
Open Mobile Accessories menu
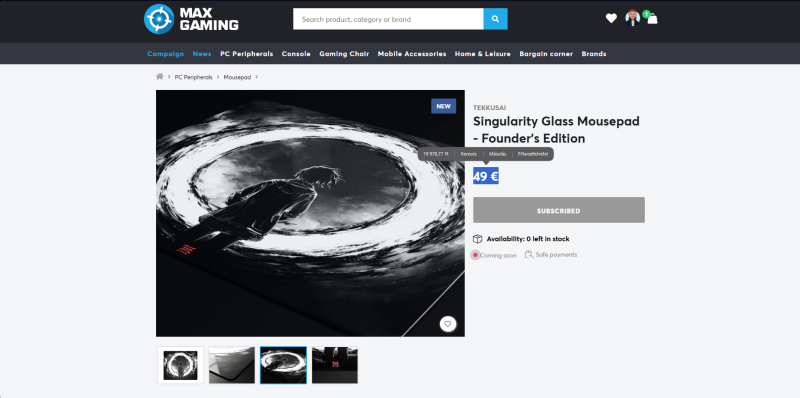[412, 54]
